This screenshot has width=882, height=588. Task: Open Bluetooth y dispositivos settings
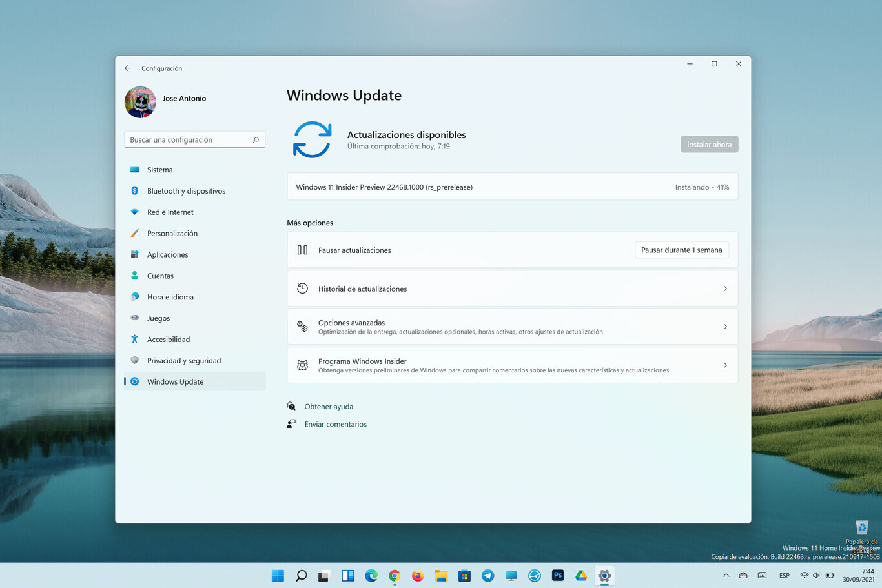pos(194,191)
